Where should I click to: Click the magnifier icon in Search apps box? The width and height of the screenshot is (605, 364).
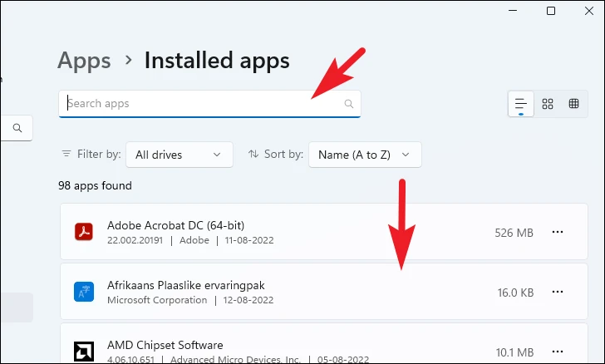tap(349, 103)
